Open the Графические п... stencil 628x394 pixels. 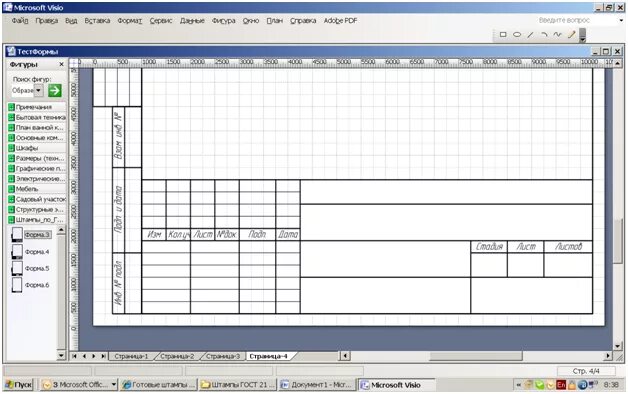37,169
